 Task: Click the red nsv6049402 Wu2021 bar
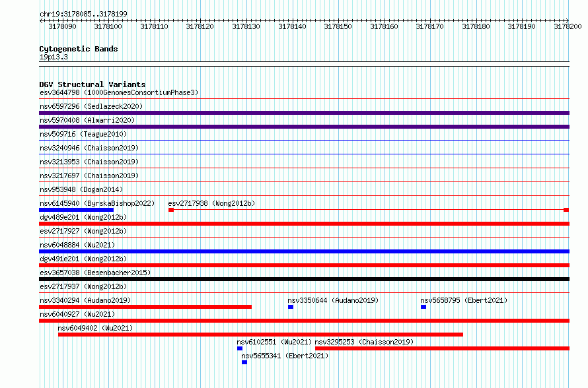pyautogui.click(x=260, y=335)
